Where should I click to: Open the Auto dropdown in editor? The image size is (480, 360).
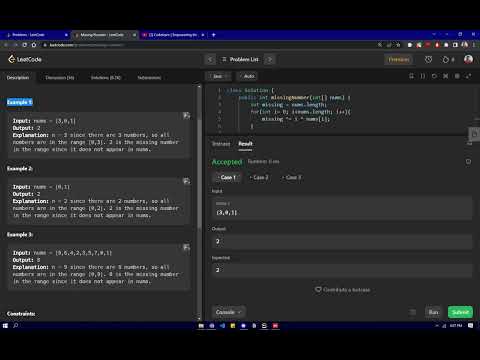[x=248, y=76]
